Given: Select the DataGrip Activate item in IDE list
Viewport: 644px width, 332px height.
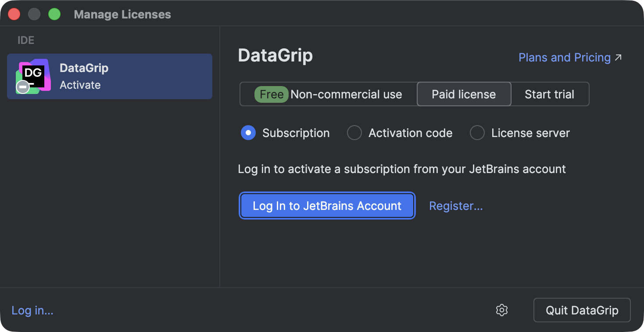Looking at the screenshot, I should pyautogui.click(x=110, y=76).
